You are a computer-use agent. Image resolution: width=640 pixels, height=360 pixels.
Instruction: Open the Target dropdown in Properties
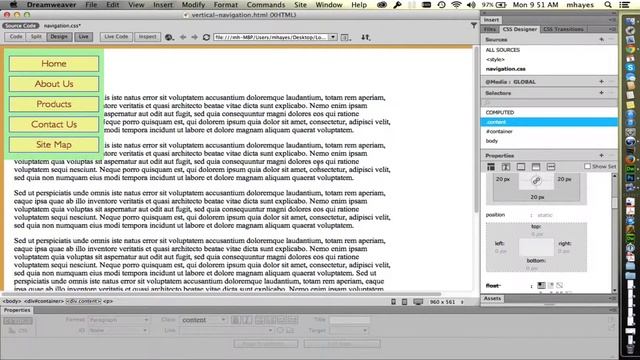click(x=365, y=330)
